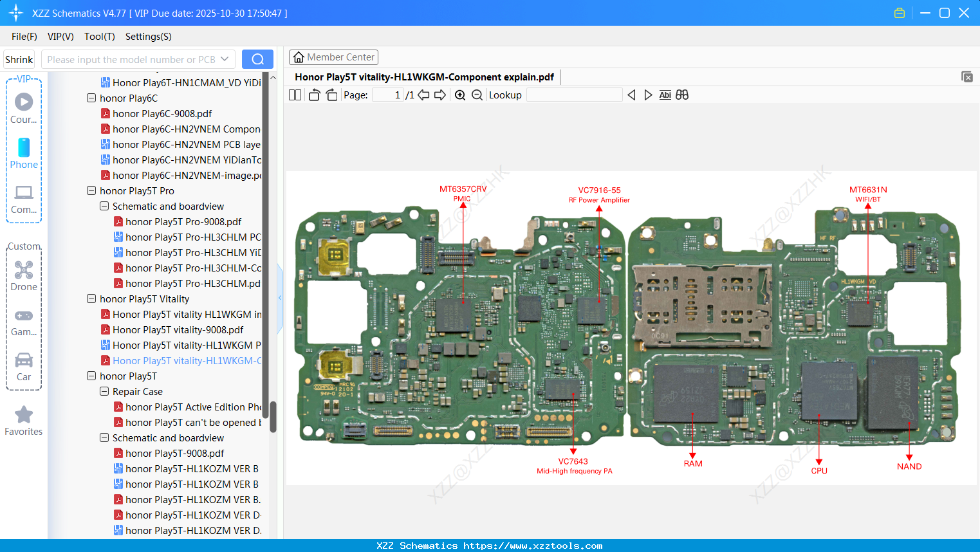Viewport: 980px width, 552px height.
Task: Collapse Schematic and boardview under honor Play5T
Action: [x=104, y=438]
